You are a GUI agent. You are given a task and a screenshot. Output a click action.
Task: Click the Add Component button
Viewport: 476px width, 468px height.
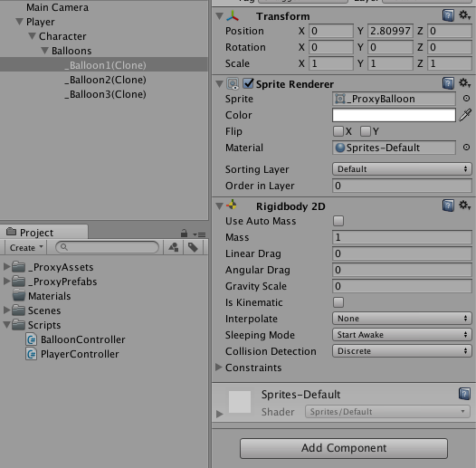(344, 448)
